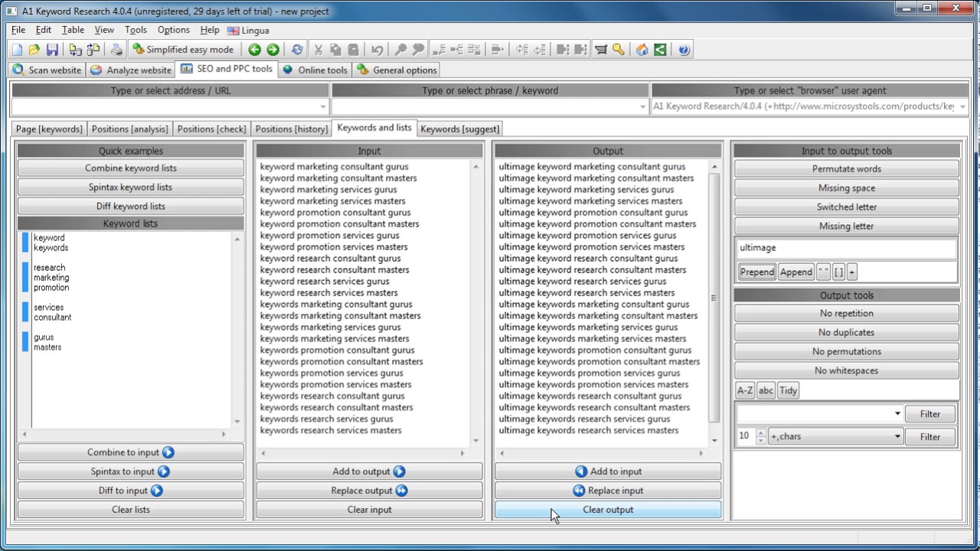This screenshot has width=980, height=551.
Task: Open the Keywords [suggest] tab
Action: (460, 129)
